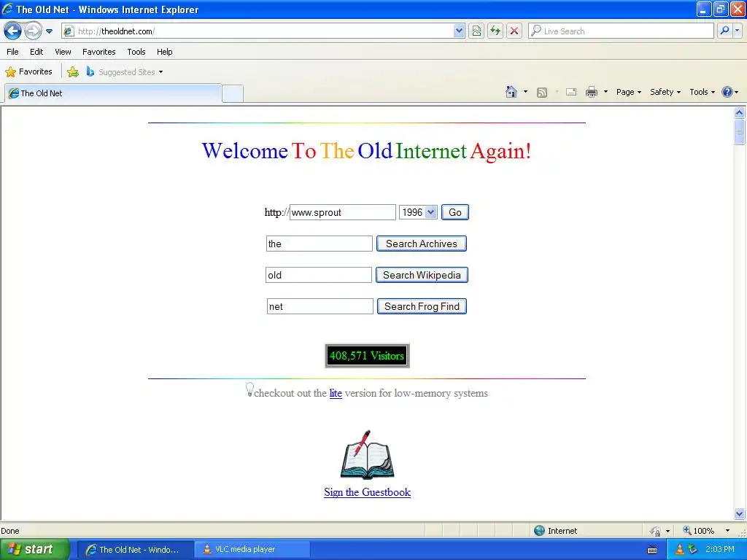Click the Add to Favorites Bar icon
The image size is (747, 560).
73,72
